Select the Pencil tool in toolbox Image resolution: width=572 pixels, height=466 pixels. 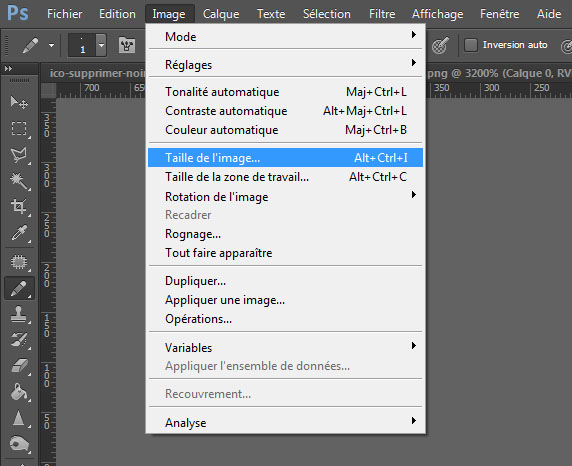[19, 288]
